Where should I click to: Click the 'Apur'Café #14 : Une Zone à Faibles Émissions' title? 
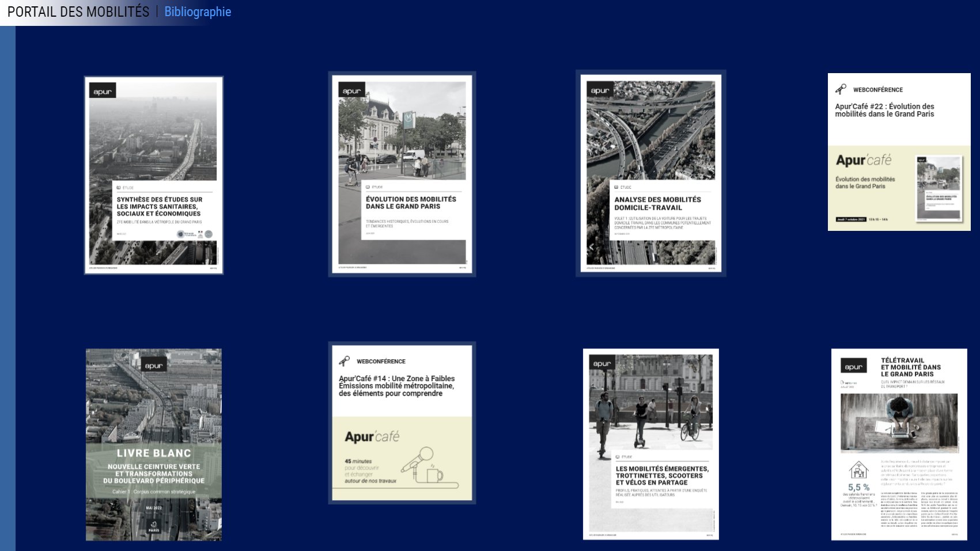[x=397, y=386]
